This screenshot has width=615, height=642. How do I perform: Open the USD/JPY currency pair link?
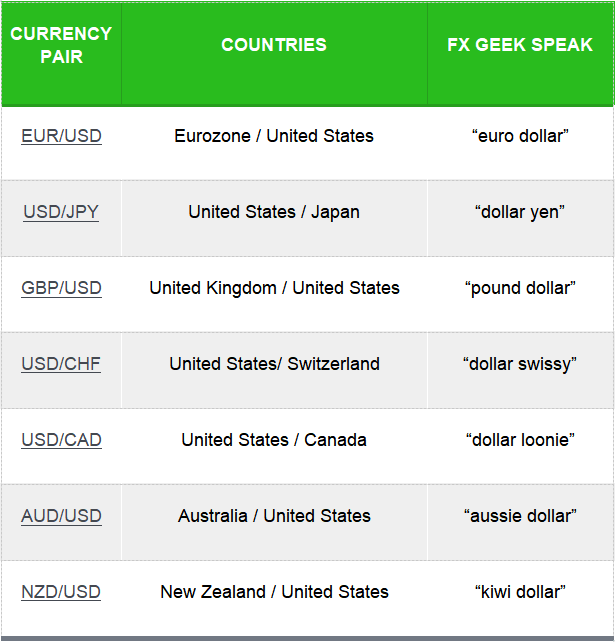(x=61, y=212)
